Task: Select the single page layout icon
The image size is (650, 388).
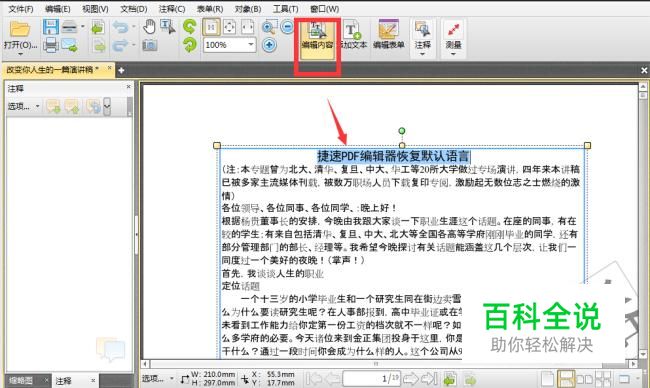Action: 547,379
